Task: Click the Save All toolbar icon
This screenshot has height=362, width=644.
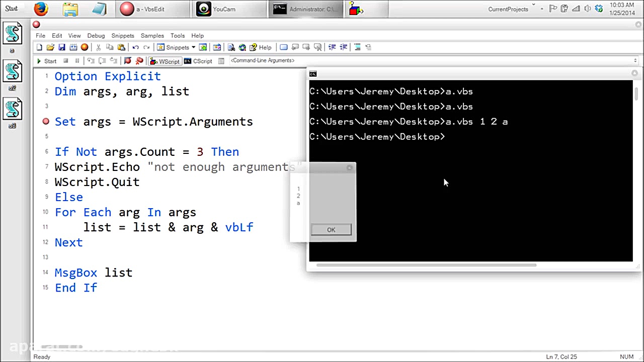Action: tap(73, 47)
